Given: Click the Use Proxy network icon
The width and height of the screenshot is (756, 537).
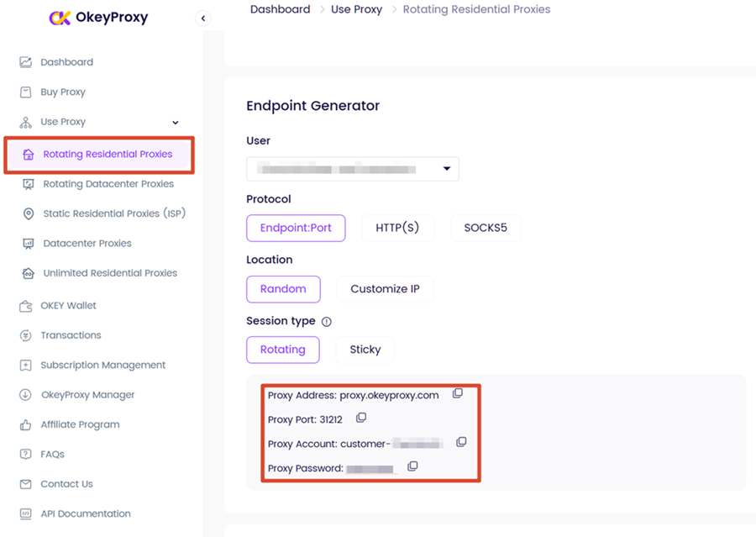Looking at the screenshot, I should [25, 122].
